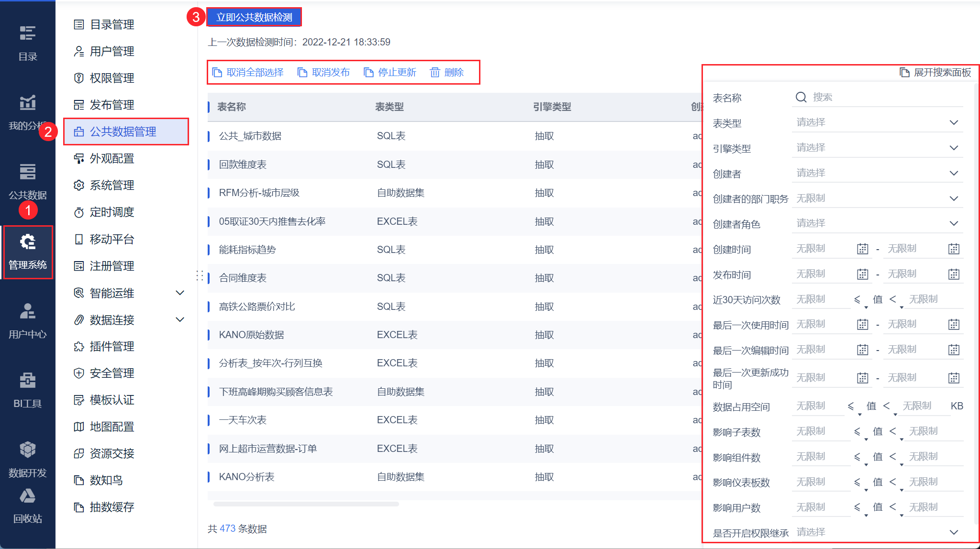Click the 展开搜索面板 panel icon
Image resolution: width=980 pixels, height=549 pixels.
click(x=904, y=72)
